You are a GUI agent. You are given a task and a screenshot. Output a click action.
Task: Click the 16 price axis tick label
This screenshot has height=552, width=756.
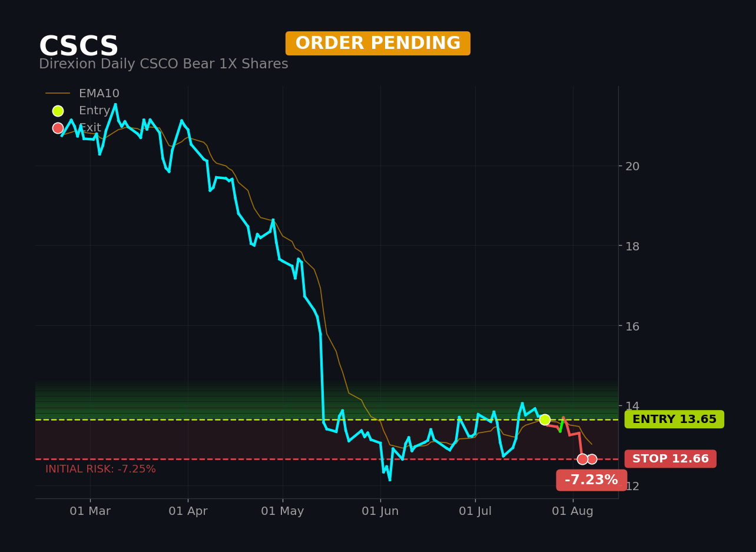632,326
